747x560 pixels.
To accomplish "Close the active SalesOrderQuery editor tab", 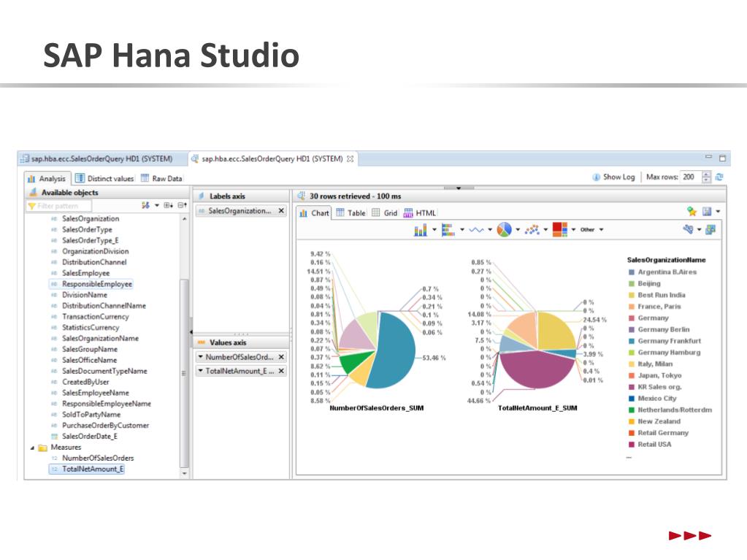I will tap(350, 159).
